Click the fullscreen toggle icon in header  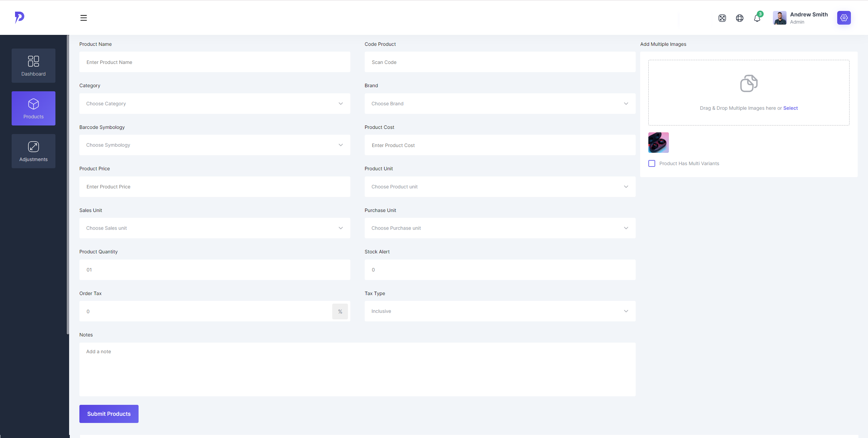pyautogui.click(x=722, y=18)
